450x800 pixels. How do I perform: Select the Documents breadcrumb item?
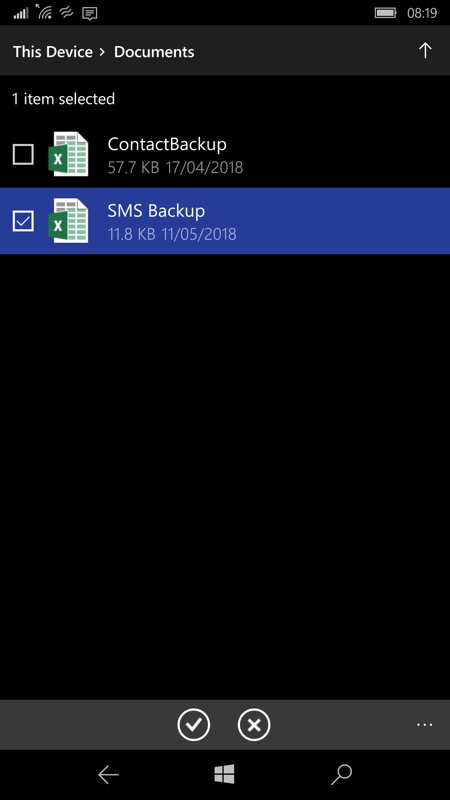pos(154,52)
